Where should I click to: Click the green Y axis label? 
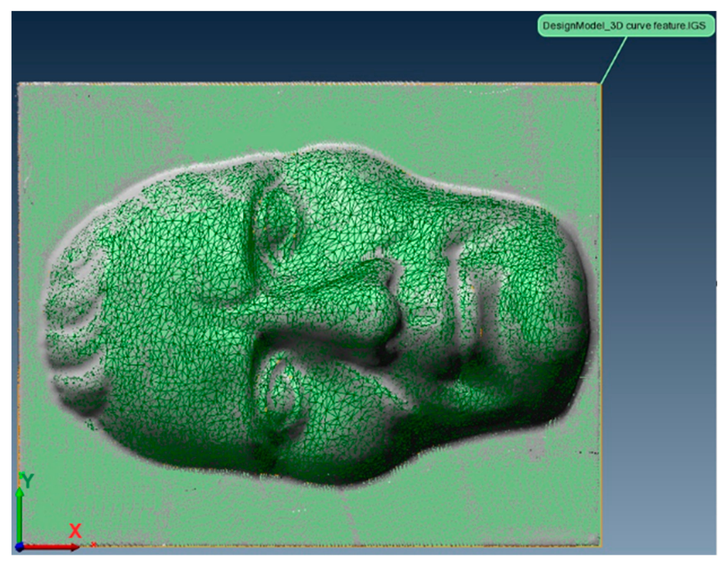(27, 480)
